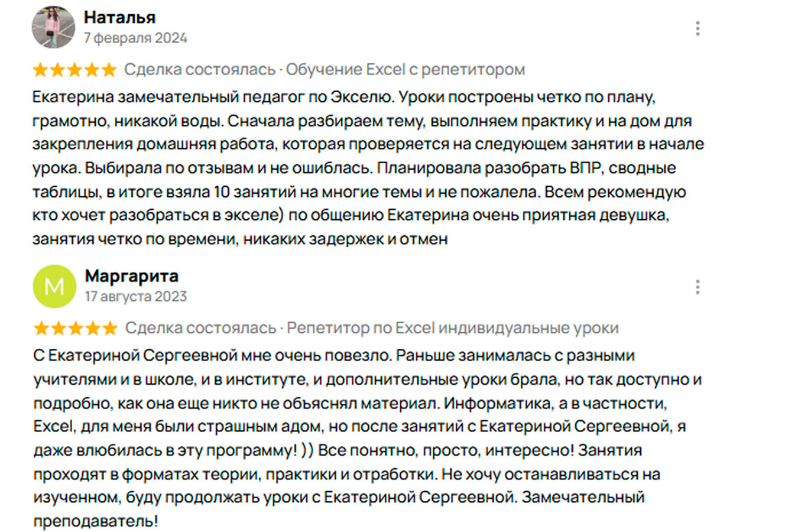Screen dimensions: 798x532
Task: Click the date 7 февраля 2024
Action: pyautogui.click(x=135, y=38)
